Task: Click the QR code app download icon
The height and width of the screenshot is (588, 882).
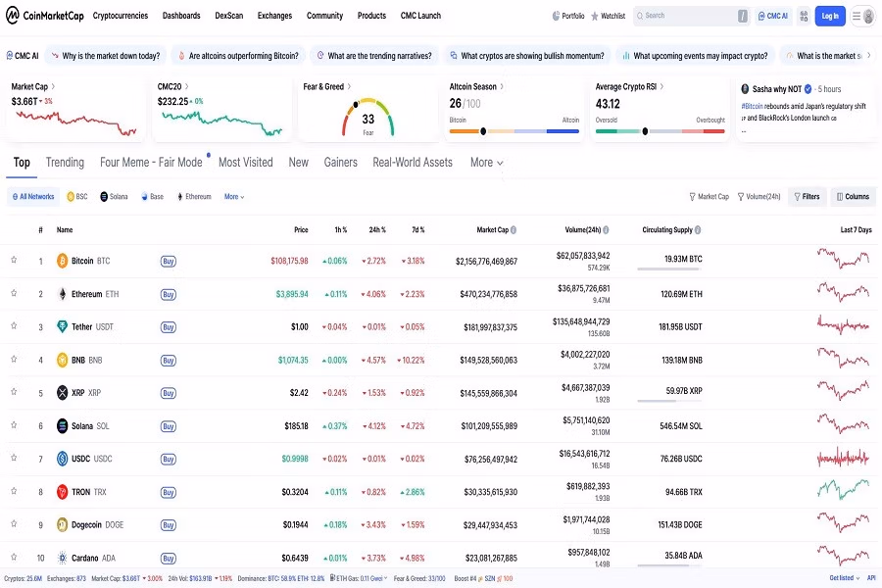Action: 804,16
